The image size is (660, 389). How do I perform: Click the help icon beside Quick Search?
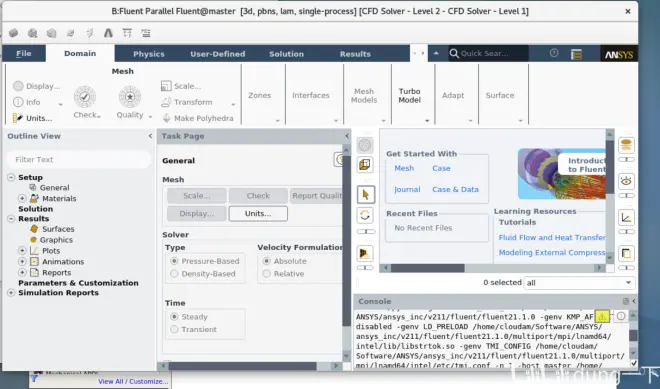click(554, 53)
